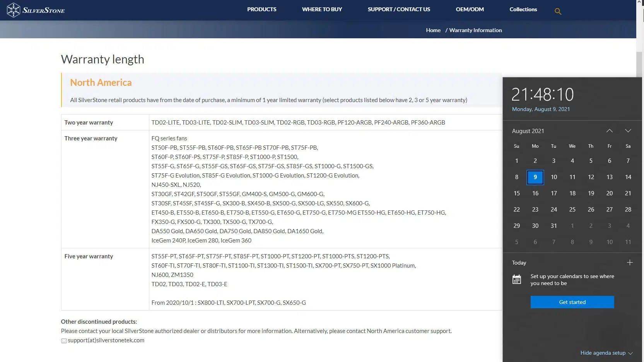Select August 31 in the calendar
This screenshot has height=362, width=644.
pos(554,226)
